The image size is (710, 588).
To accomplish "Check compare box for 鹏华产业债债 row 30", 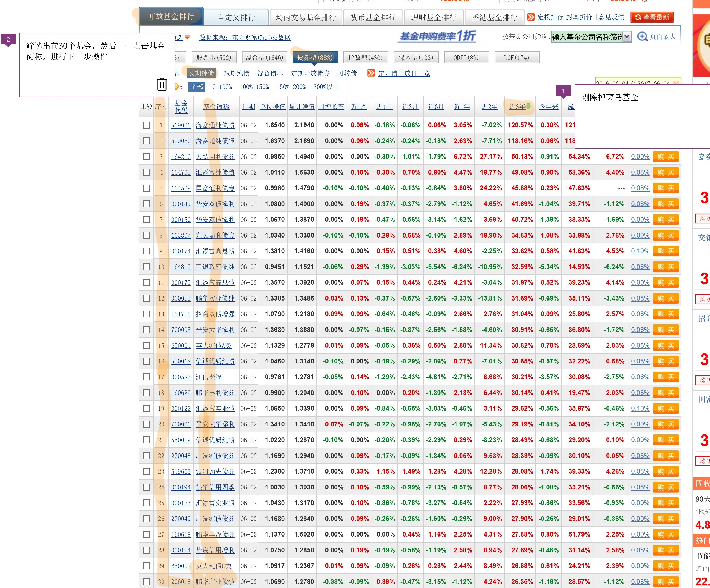I will point(146,581).
